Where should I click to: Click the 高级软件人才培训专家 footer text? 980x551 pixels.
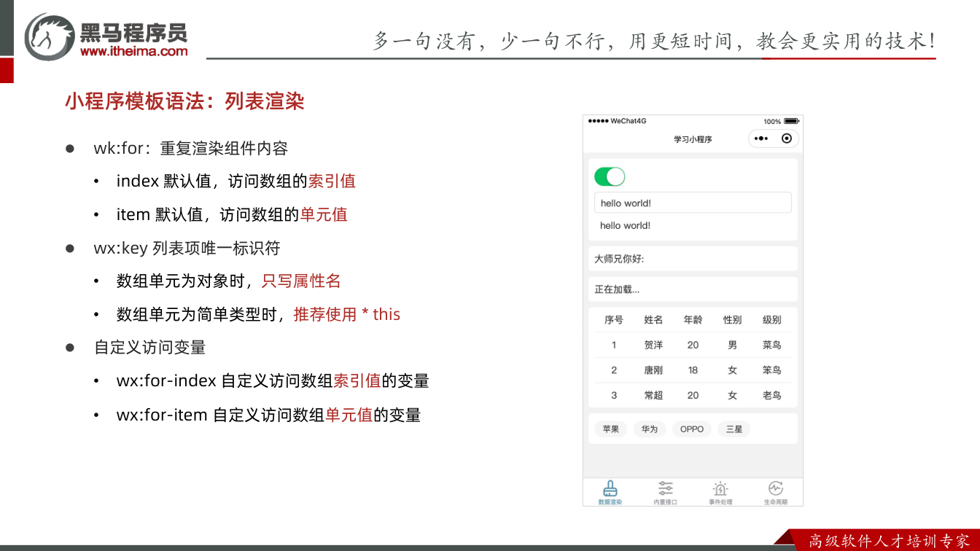coord(890,541)
